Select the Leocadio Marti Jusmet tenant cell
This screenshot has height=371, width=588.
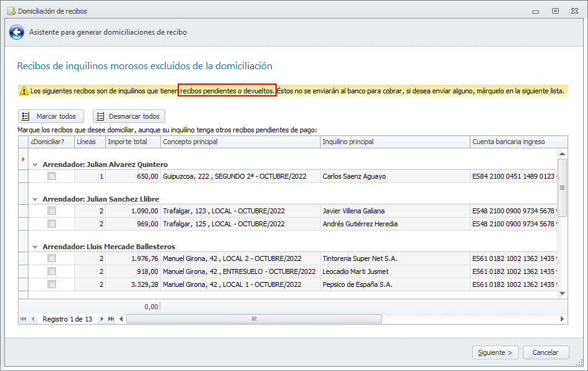click(x=396, y=271)
